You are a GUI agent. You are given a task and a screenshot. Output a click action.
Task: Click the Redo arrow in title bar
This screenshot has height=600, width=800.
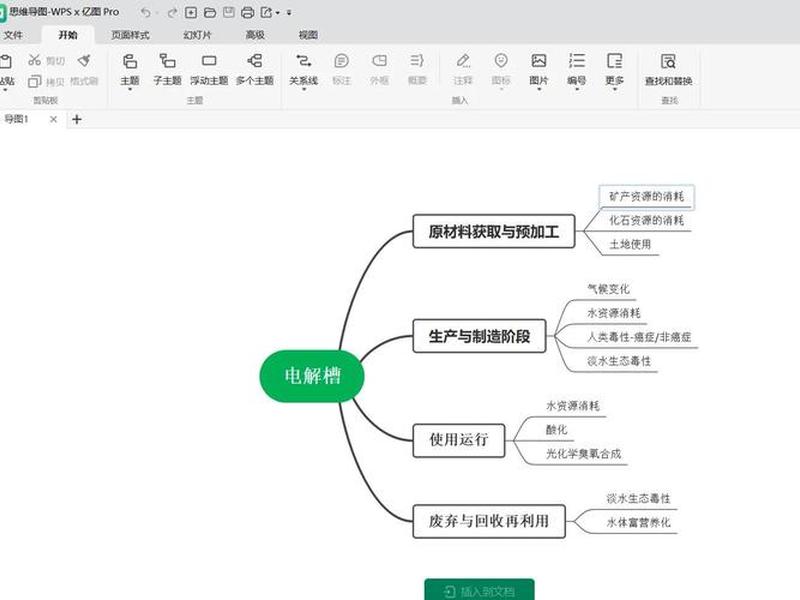(172, 13)
